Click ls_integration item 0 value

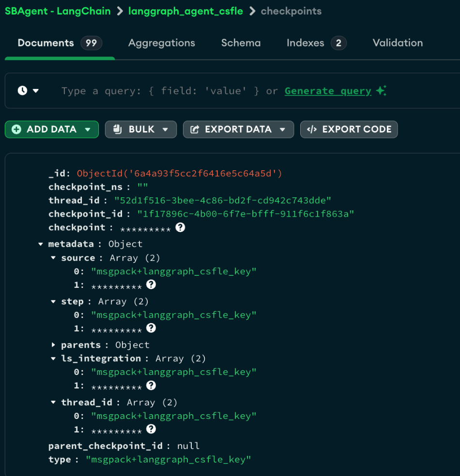(174, 372)
